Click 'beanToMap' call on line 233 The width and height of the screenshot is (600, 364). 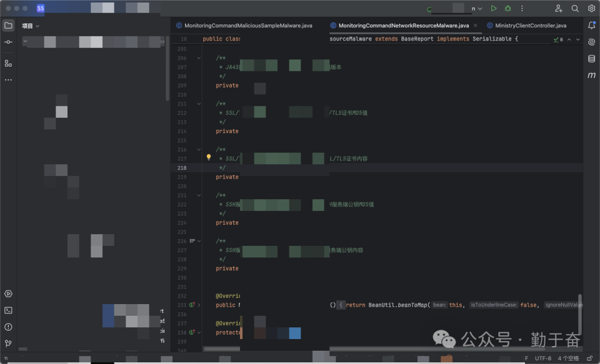coord(412,305)
